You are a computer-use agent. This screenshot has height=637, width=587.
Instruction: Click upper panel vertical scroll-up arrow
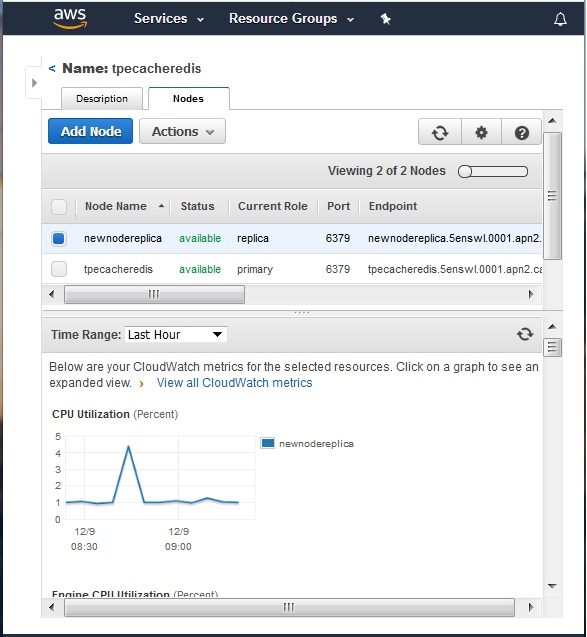tap(552, 121)
